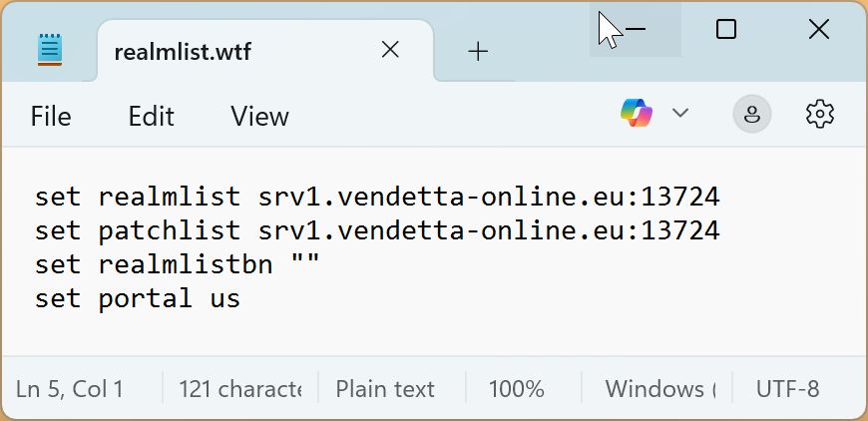
Task: Minimize the Notepad window
Action: coord(636,30)
